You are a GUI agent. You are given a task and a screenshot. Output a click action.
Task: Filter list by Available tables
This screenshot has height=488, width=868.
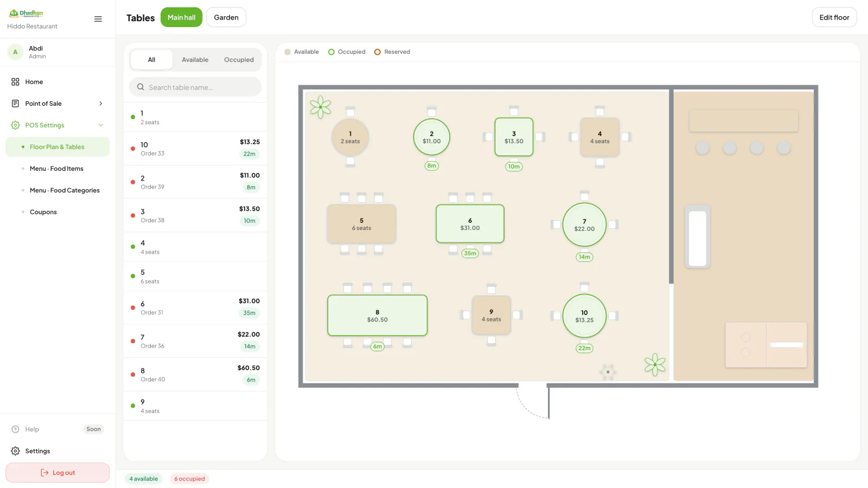(x=195, y=60)
